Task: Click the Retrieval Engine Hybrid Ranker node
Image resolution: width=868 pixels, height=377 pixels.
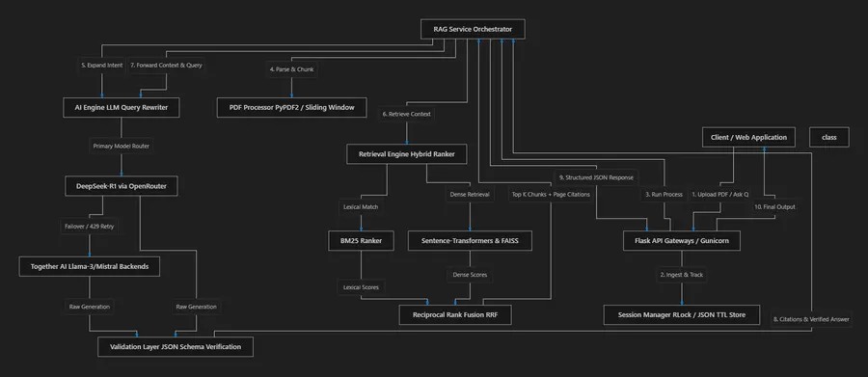Action: pyautogui.click(x=406, y=154)
